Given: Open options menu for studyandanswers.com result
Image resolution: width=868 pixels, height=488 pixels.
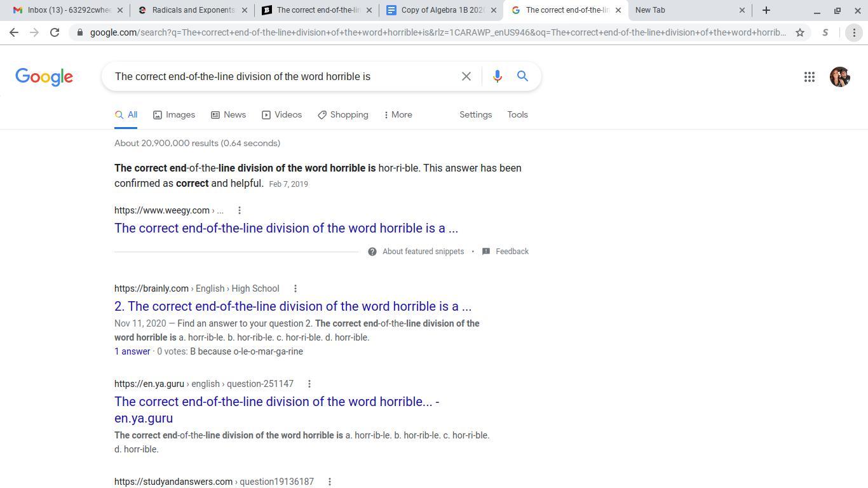Looking at the screenshot, I should [x=330, y=482].
